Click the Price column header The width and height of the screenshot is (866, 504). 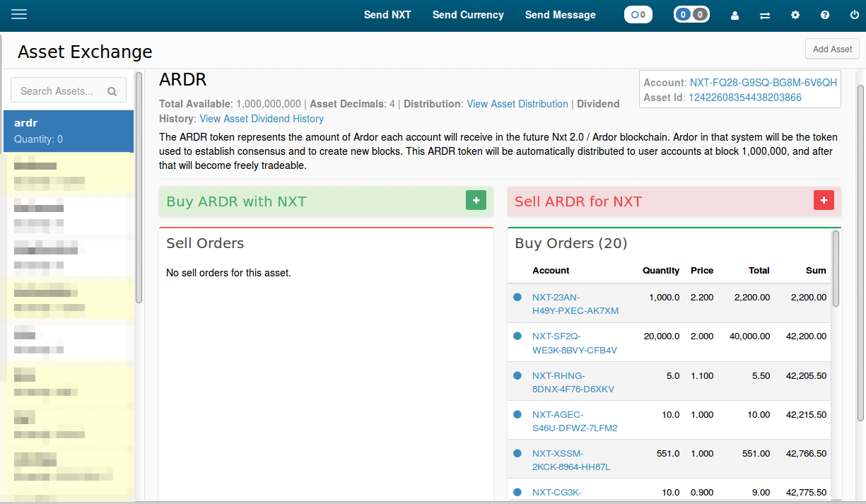(x=702, y=271)
